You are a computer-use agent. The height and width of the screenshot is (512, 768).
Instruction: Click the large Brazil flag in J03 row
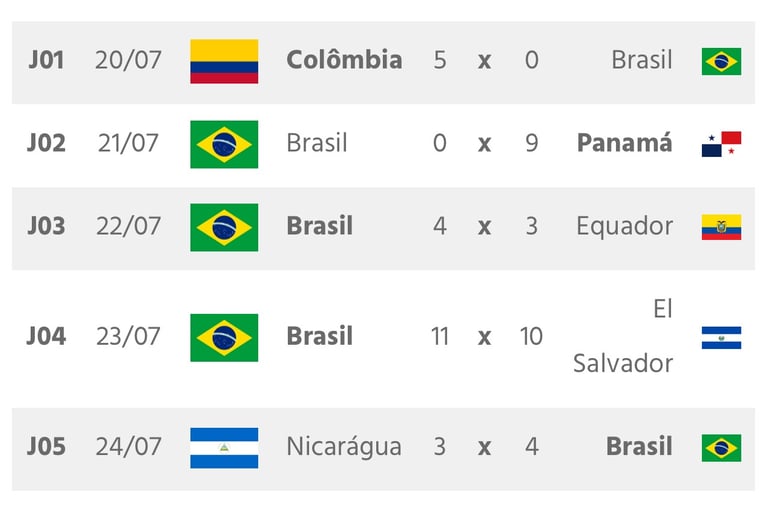(224, 227)
